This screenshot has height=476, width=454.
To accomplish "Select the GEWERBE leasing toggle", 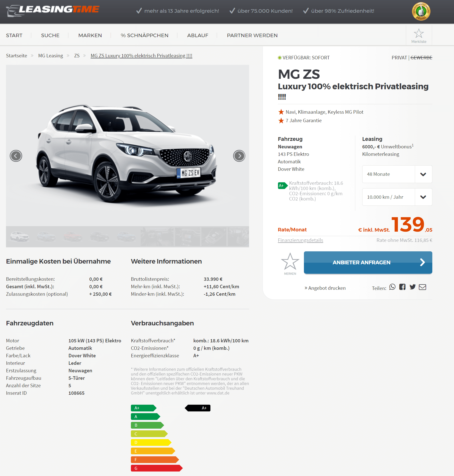I will coord(421,58).
